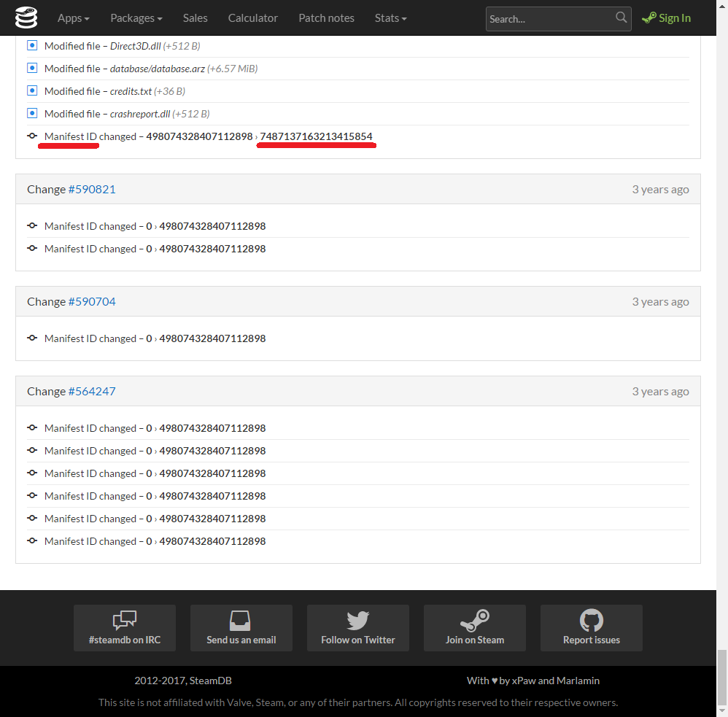This screenshot has width=728, height=717.
Task: Open Change #590821 details link
Action: (92, 189)
